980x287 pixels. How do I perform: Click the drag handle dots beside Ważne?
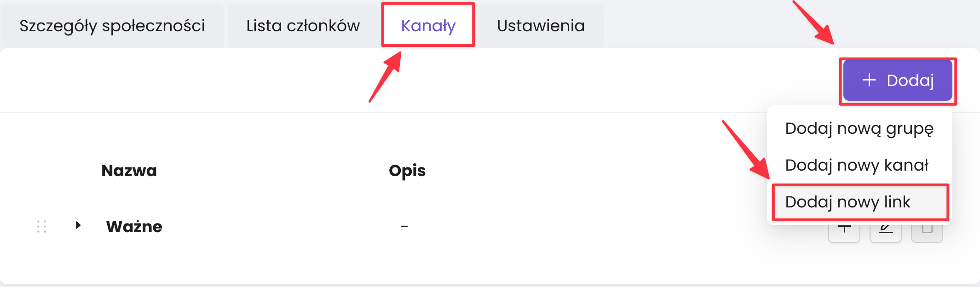[42, 226]
